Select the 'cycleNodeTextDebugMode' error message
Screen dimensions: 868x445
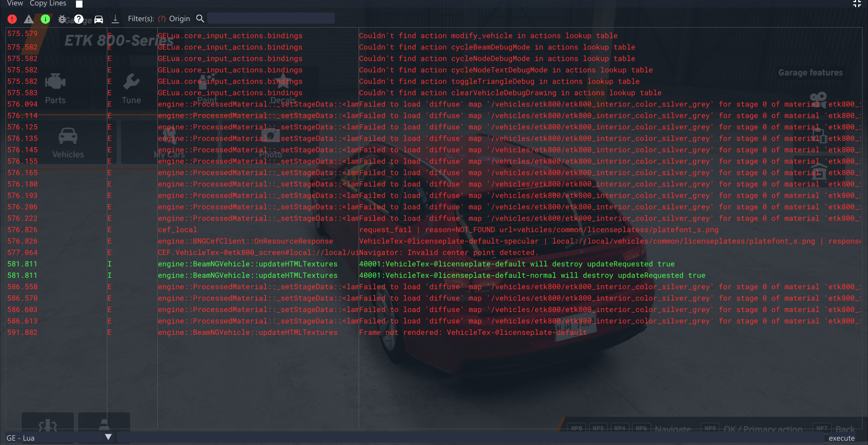[x=506, y=70]
